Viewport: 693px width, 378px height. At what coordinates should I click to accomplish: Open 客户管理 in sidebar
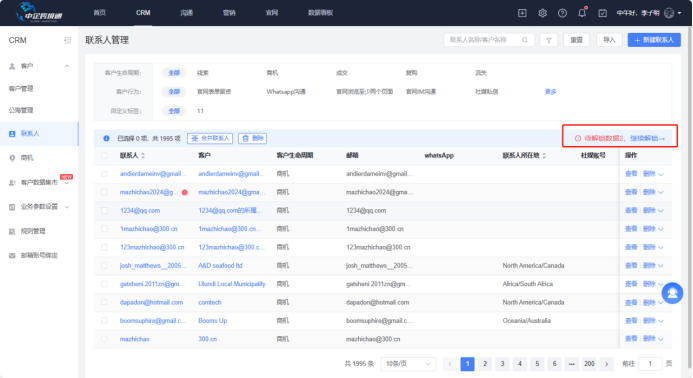pyautogui.click(x=21, y=89)
